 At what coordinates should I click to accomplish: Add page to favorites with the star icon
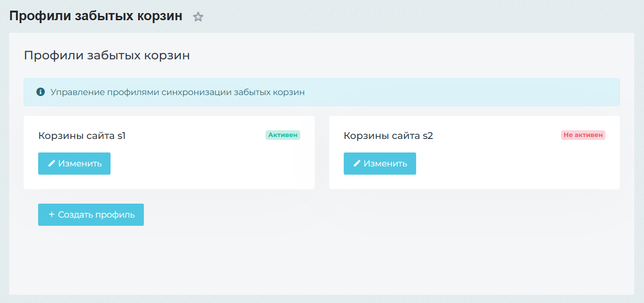[x=198, y=17]
